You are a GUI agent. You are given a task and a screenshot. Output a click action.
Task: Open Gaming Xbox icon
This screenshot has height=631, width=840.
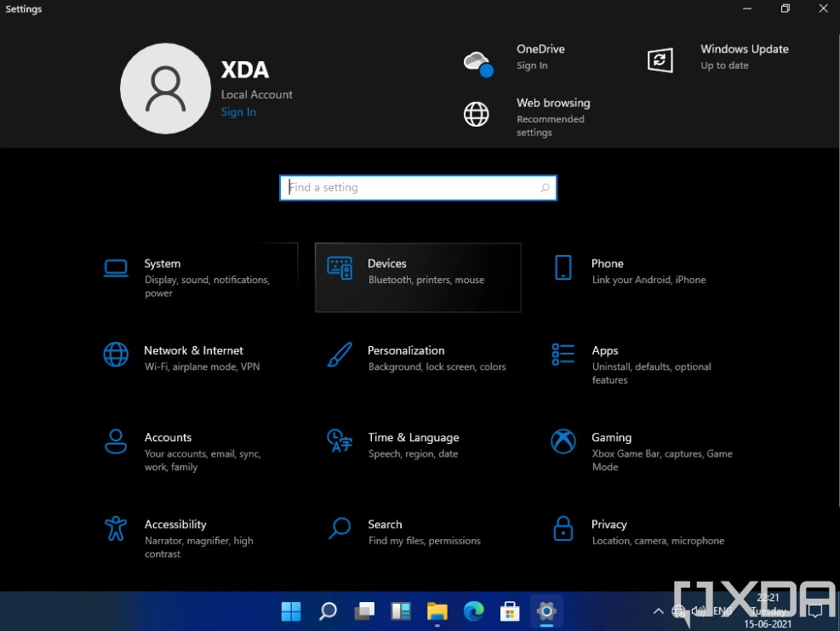click(563, 441)
